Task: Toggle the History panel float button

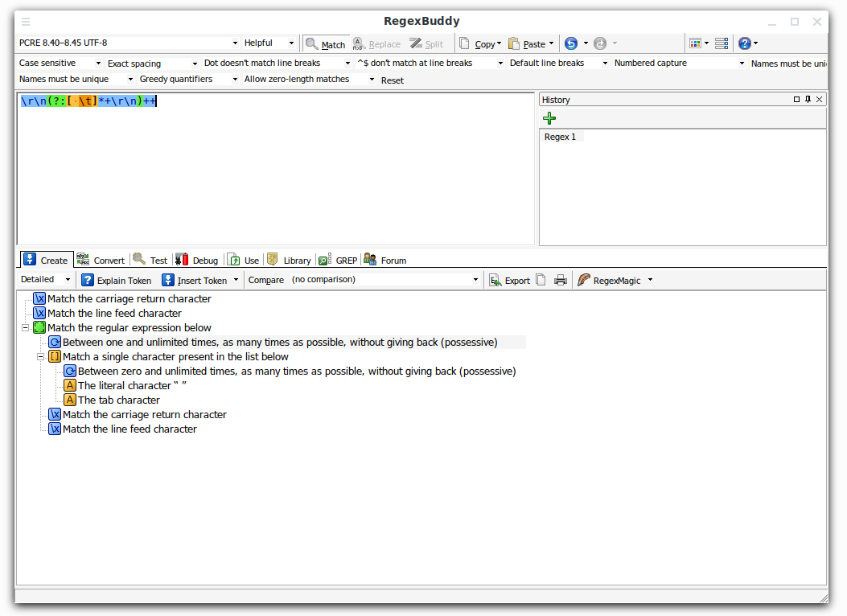Action: point(796,99)
